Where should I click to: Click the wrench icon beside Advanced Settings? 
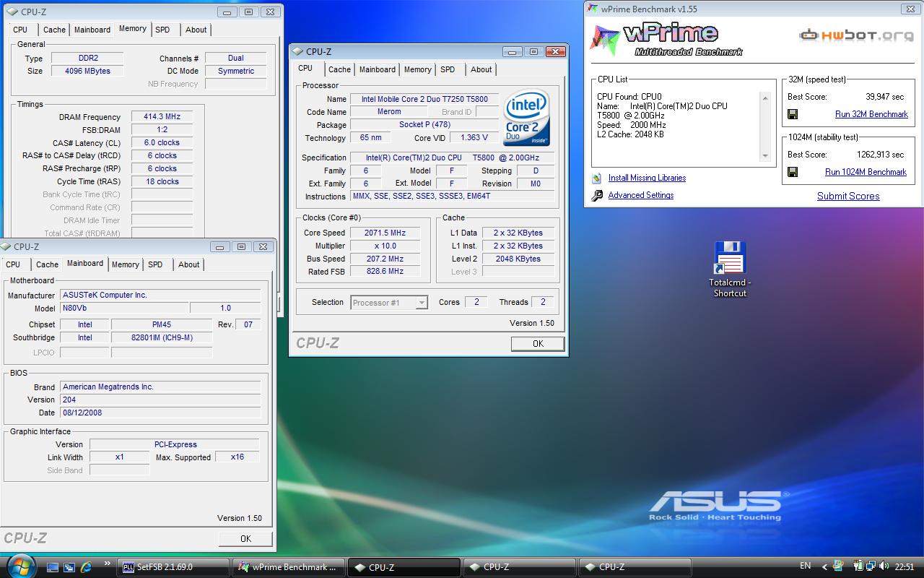[597, 196]
